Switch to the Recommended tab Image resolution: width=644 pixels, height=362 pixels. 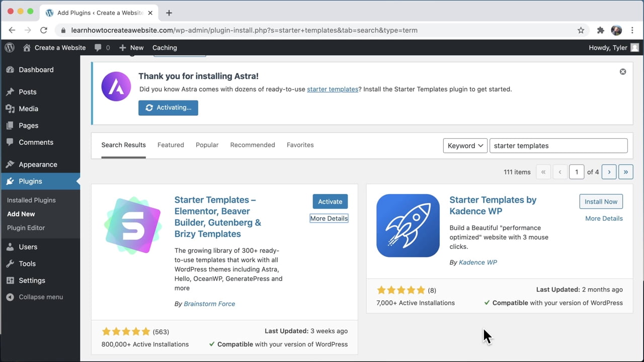pos(253,145)
